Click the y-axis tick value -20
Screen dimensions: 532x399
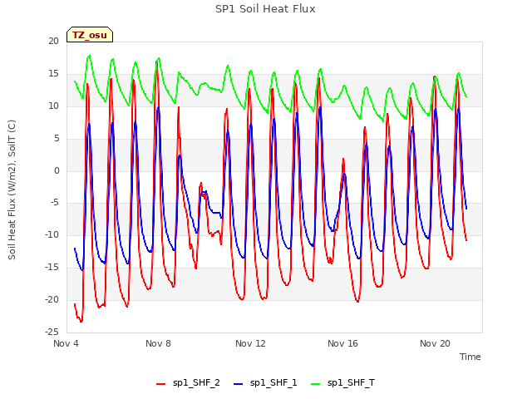pyautogui.click(x=52, y=299)
